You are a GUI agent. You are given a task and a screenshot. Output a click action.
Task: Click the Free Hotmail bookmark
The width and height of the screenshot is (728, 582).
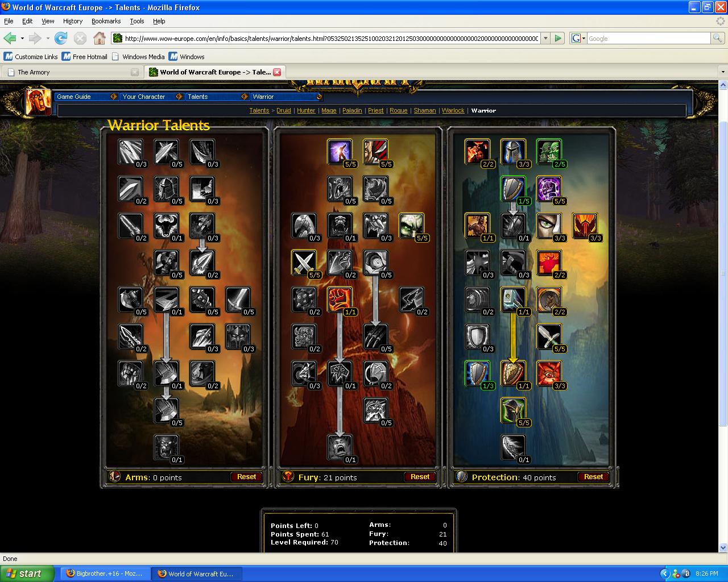pos(85,57)
